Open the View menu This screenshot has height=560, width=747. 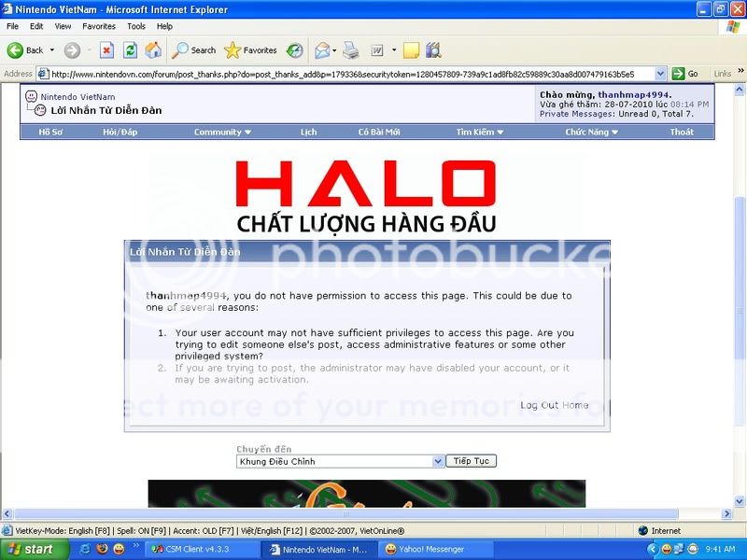point(63,26)
